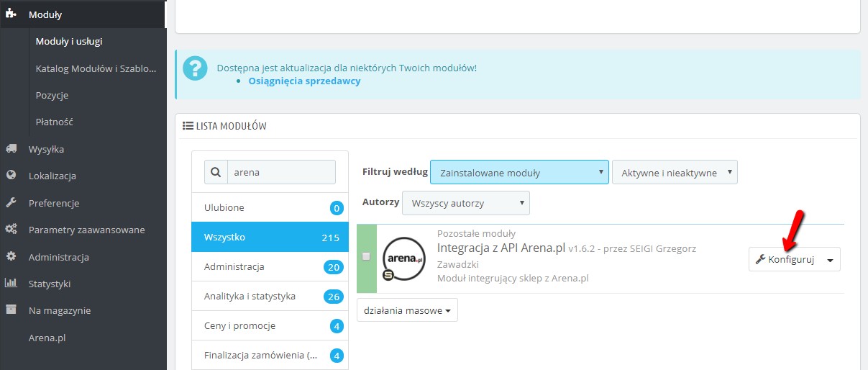This screenshot has width=868, height=370.
Task: Open Katalog Modułów i Szablonów submenu
Action: coord(96,68)
